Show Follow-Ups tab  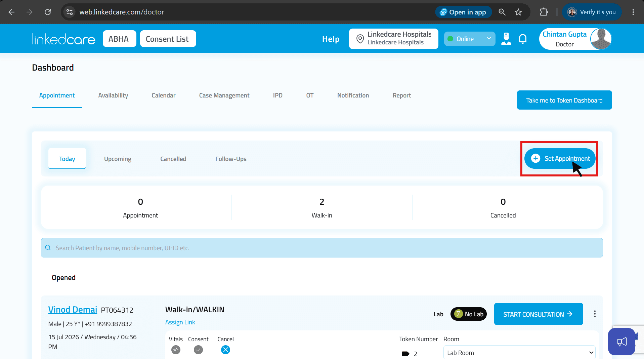pos(231,159)
